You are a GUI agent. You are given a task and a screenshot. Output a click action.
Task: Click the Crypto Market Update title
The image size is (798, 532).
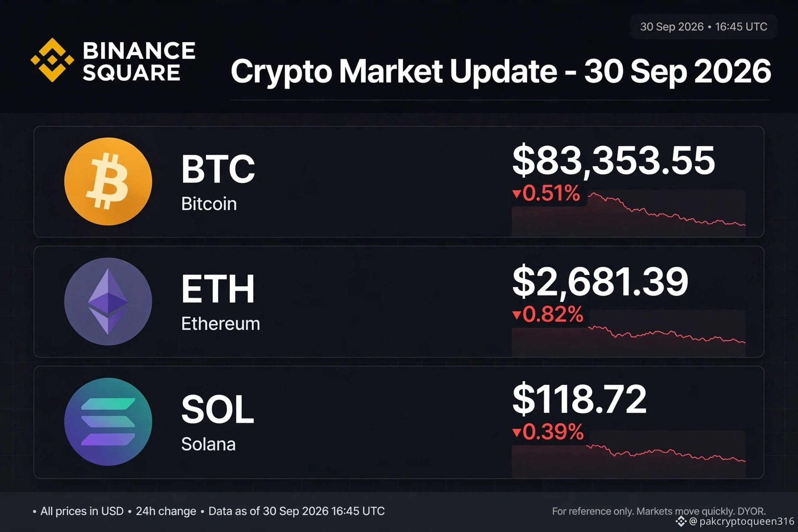(x=501, y=71)
